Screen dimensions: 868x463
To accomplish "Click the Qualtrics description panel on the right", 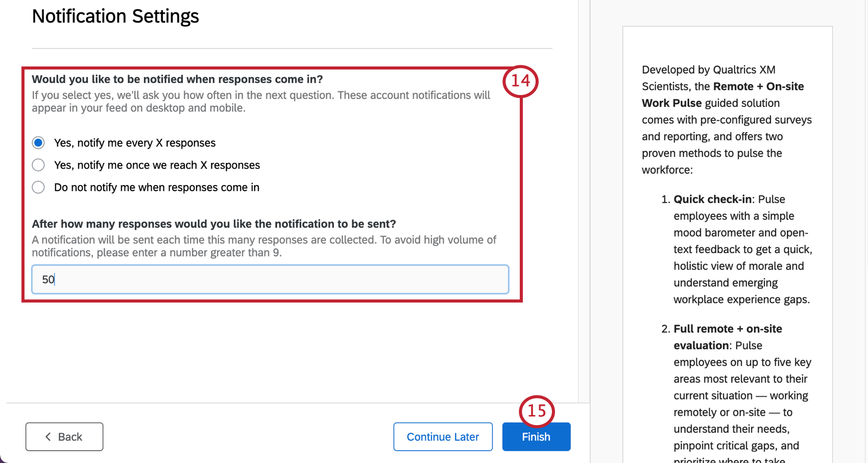I will 727,230.
